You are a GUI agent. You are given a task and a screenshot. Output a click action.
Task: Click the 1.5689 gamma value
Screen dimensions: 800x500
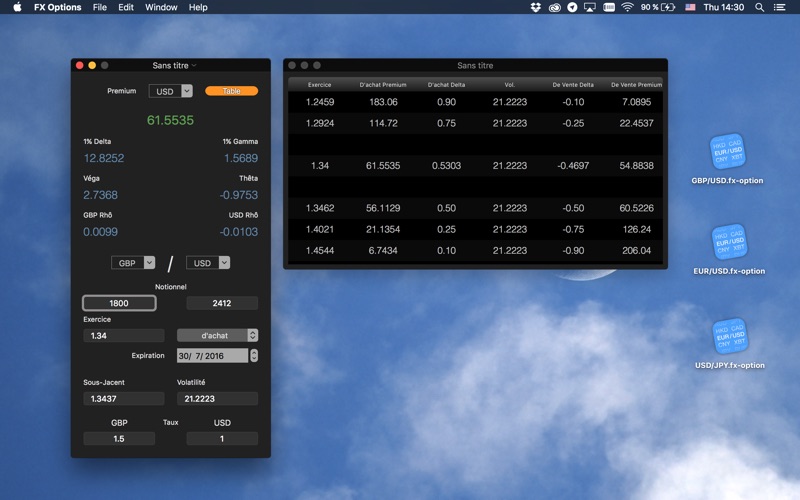point(241,158)
